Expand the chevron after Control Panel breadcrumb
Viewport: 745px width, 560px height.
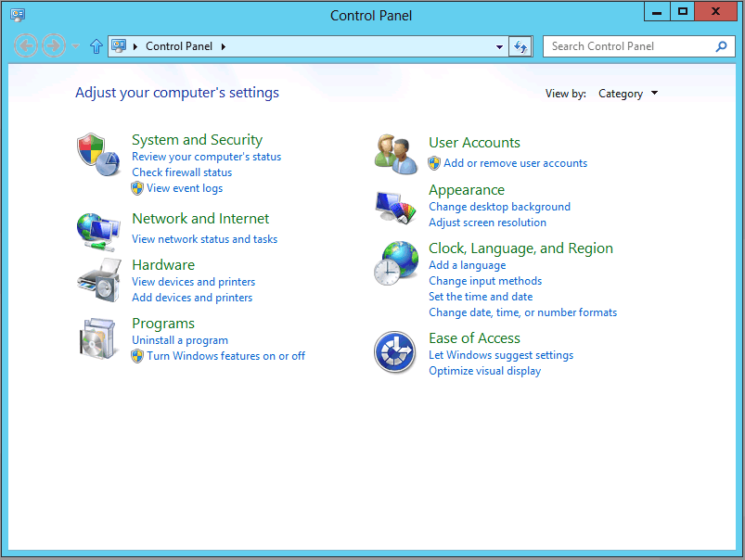(224, 46)
